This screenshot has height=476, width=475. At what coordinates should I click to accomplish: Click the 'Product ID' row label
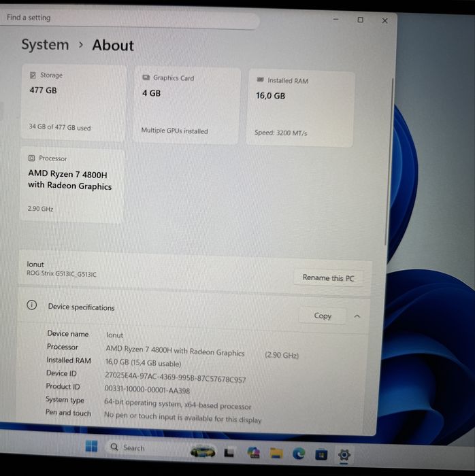coord(63,386)
